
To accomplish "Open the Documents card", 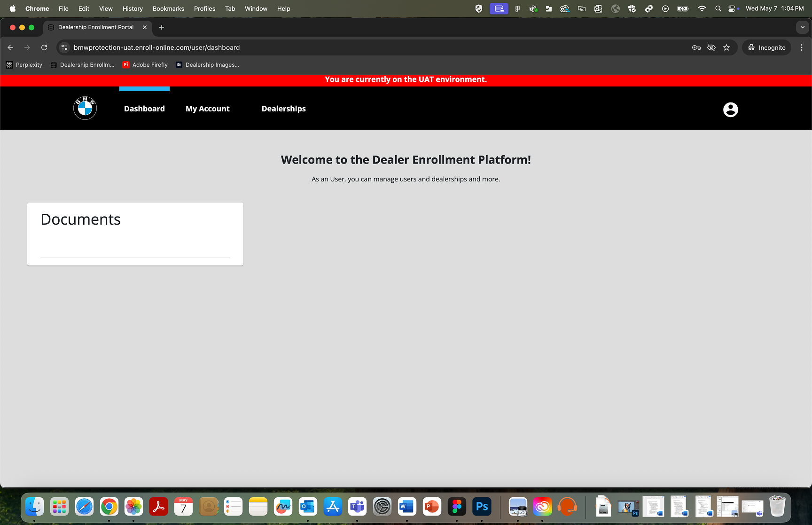I will (x=135, y=234).
